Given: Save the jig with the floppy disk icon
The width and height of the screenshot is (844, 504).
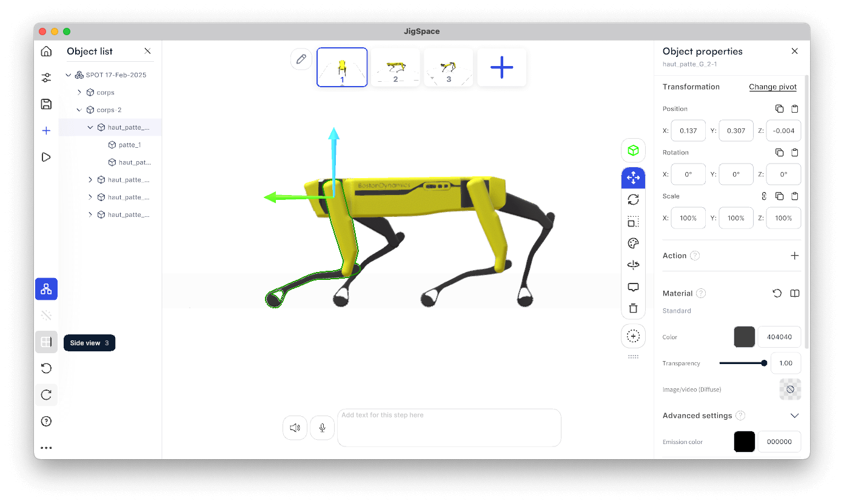Looking at the screenshot, I should point(46,104).
